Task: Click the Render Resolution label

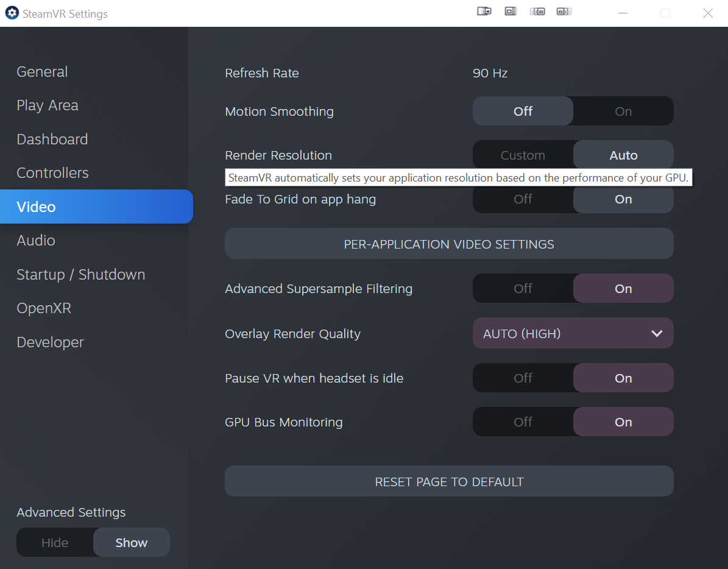Action: 278,155
